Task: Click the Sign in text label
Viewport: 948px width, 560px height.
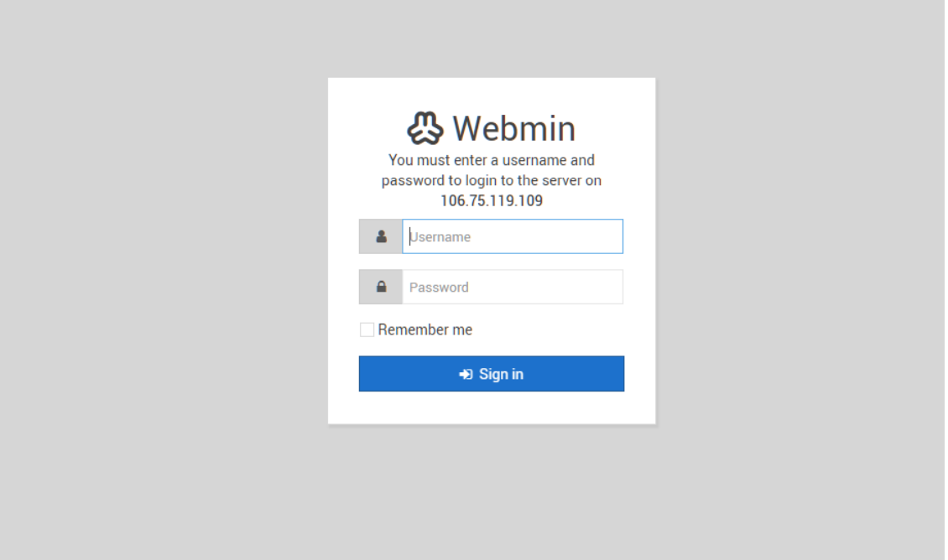Action: click(x=501, y=374)
